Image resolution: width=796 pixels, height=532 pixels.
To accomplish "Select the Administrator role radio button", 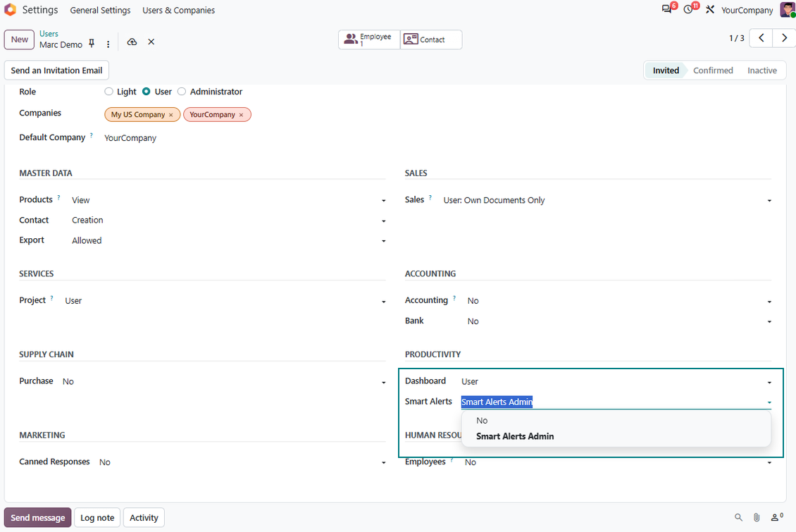I will tap(182, 92).
